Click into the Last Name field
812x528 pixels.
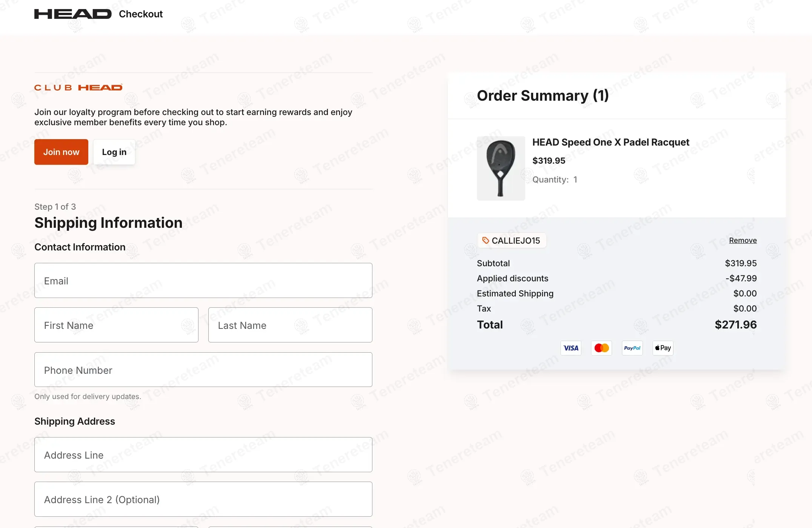tap(290, 325)
